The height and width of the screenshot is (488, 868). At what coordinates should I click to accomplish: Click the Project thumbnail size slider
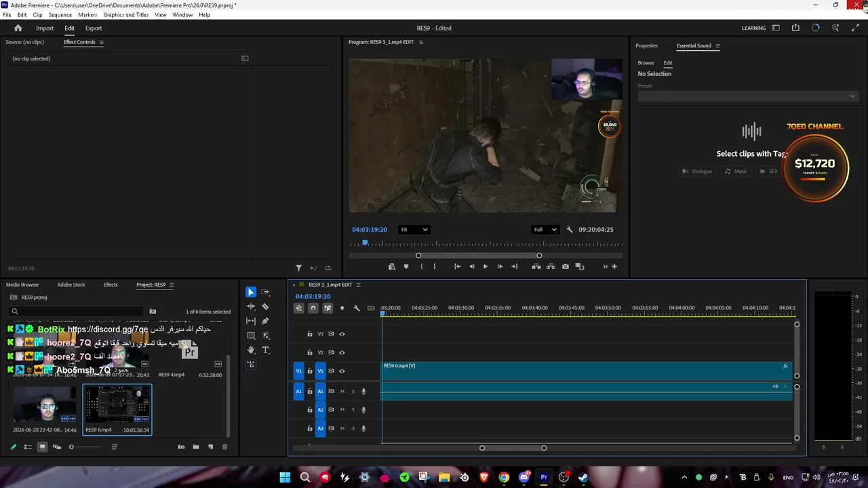(85, 447)
